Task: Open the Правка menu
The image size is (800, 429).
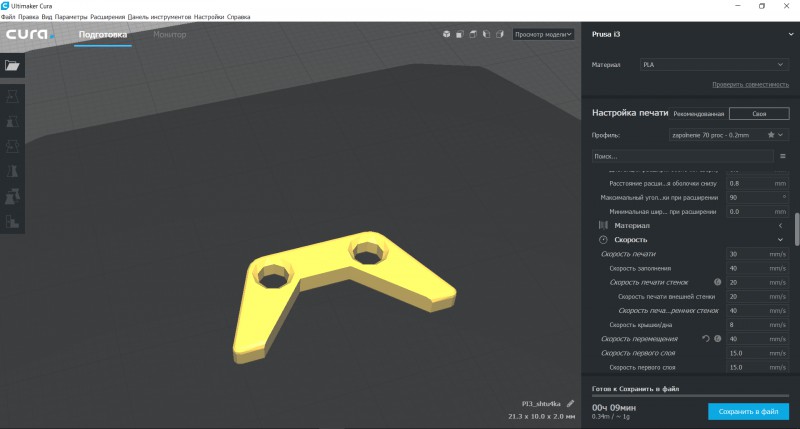Action: [28, 17]
